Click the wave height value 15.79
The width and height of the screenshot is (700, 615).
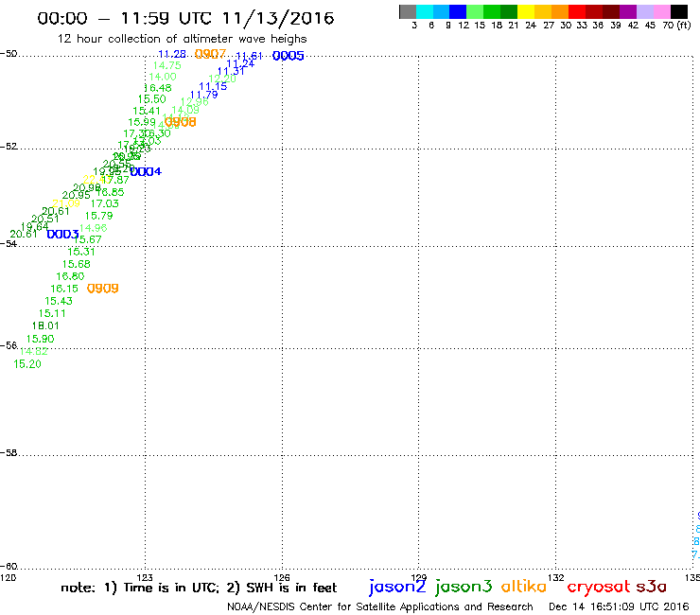coord(99,216)
